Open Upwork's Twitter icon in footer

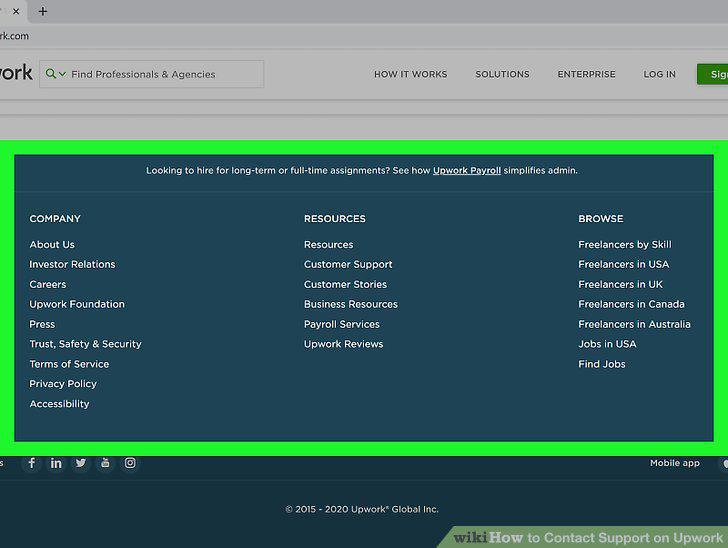click(x=81, y=463)
